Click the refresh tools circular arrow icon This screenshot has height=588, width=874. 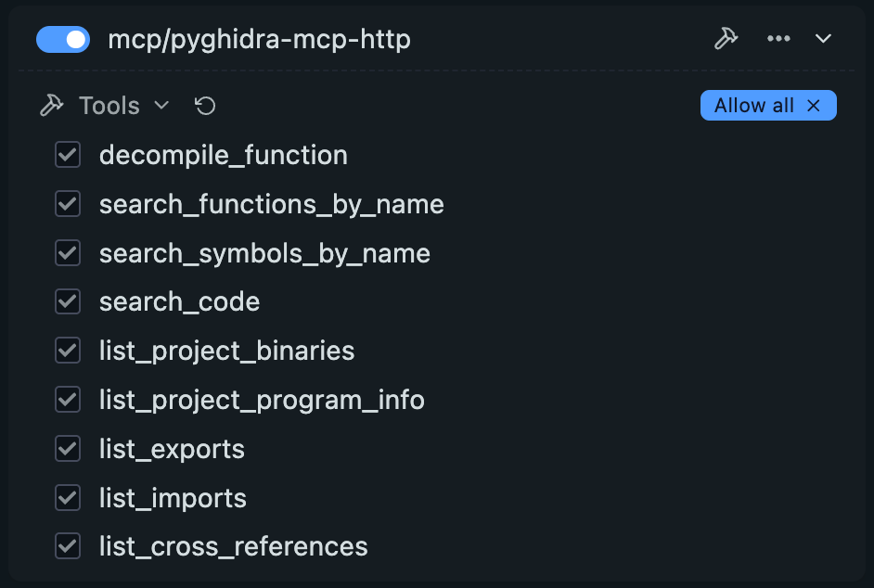(x=205, y=106)
